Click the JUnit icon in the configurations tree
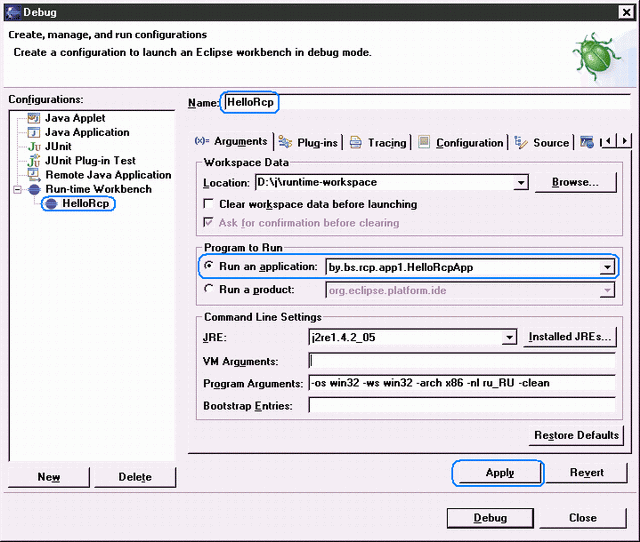Viewport: 640px width, 542px height. pyautogui.click(x=34, y=147)
